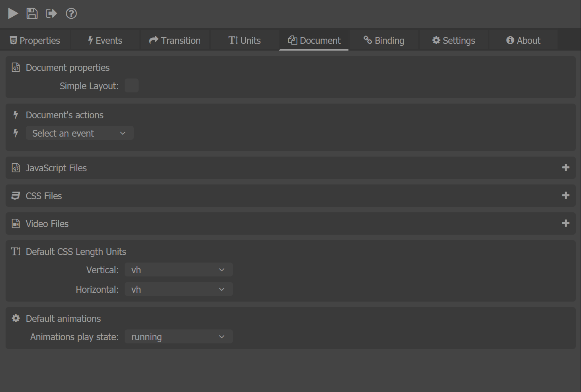Click the Document properties heading
Screen dimensions: 581x392
point(68,68)
